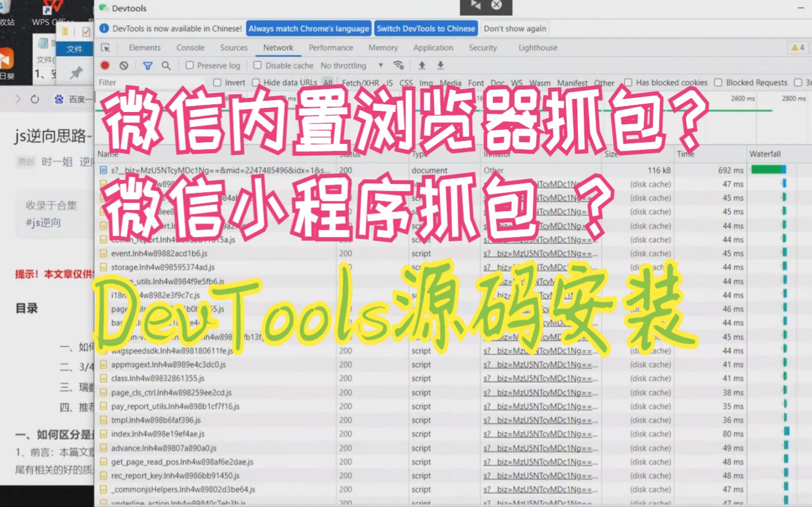Image resolution: width=812 pixels, height=507 pixels.
Task: Sort by the Time column header
Action: coord(709,154)
